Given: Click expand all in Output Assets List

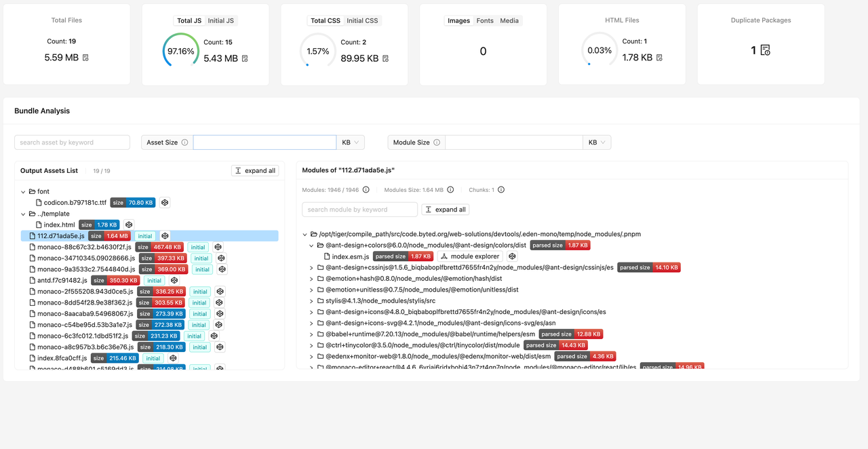Looking at the screenshot, I should (x=255, y=170).
